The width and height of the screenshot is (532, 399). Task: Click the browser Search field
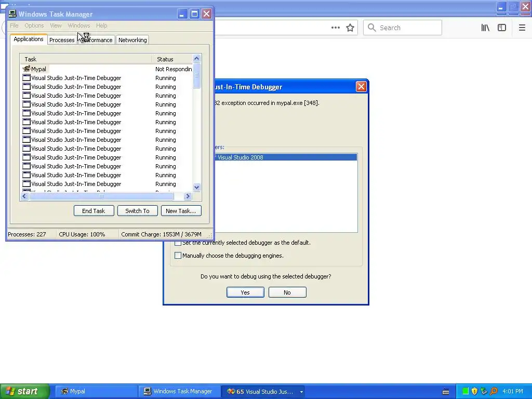pyautogui.click(x=403, y=28)
